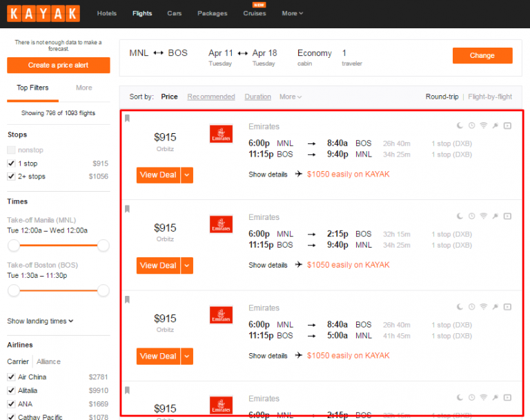Bookmark the third Emirates 5:00a return flight
The height and width of the screenshot is (420, 530).
[127, 299]
